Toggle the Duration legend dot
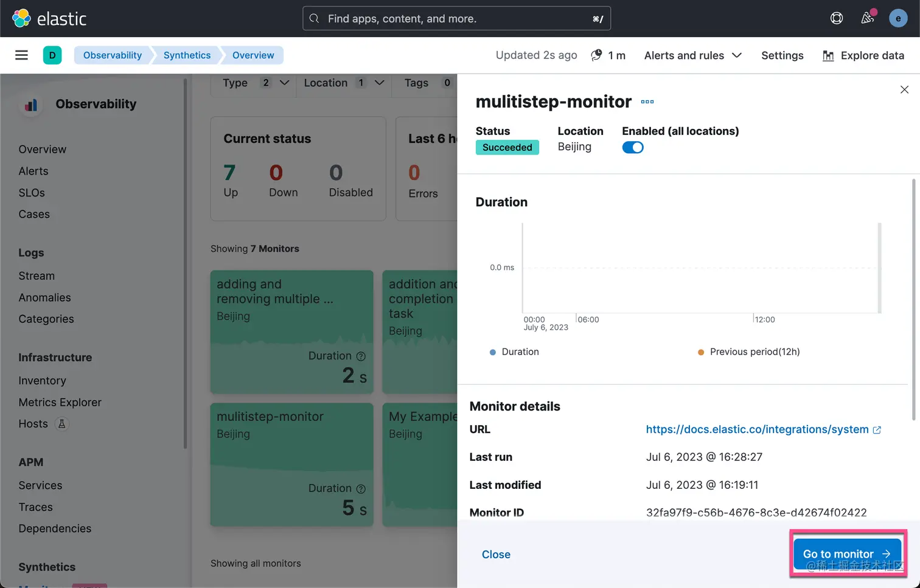The image size is (920, 588). coord(493,352)
